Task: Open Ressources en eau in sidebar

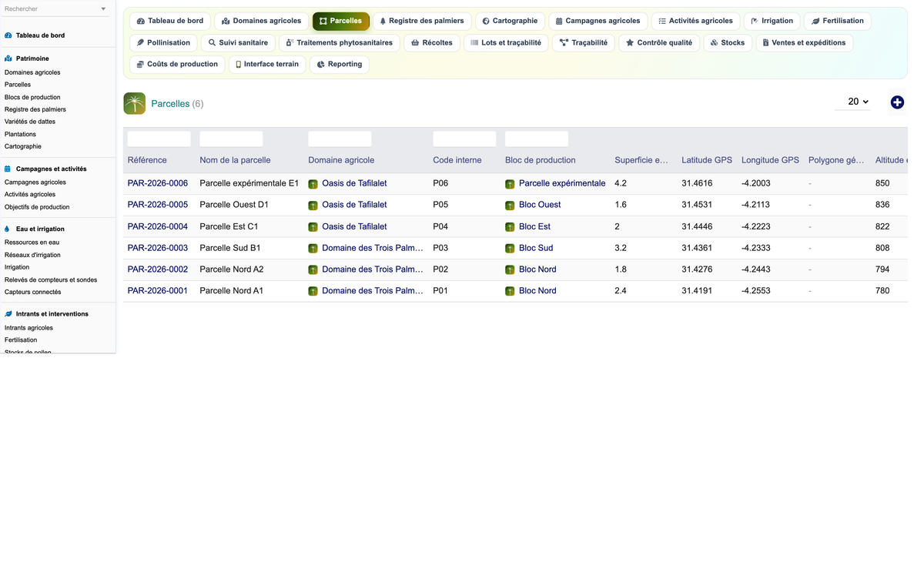Action: click(32, 243)
